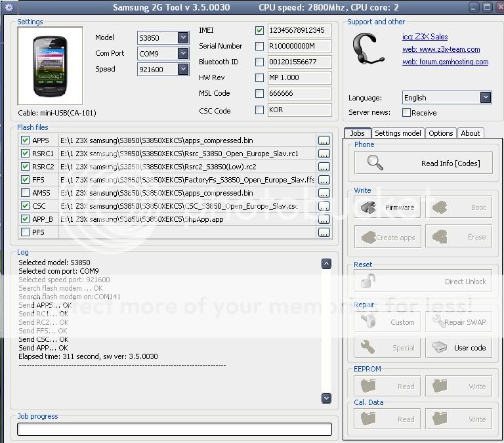The height and width of the screenshot is (443, 504).
Task: Uncheck the FFS flash file checkbox
Action: 25,179
